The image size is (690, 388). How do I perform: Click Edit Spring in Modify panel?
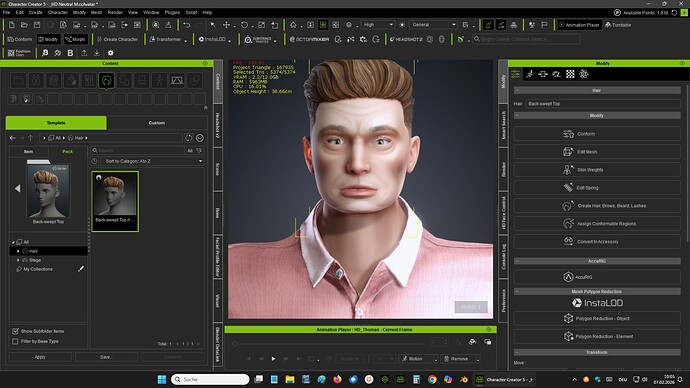[597, 188]
